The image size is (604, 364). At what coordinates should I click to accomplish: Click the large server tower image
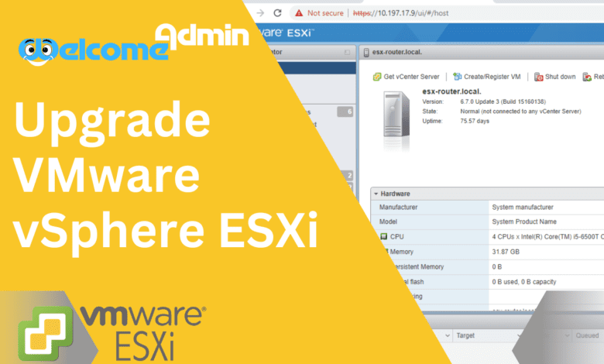click(x=396, y=115)
